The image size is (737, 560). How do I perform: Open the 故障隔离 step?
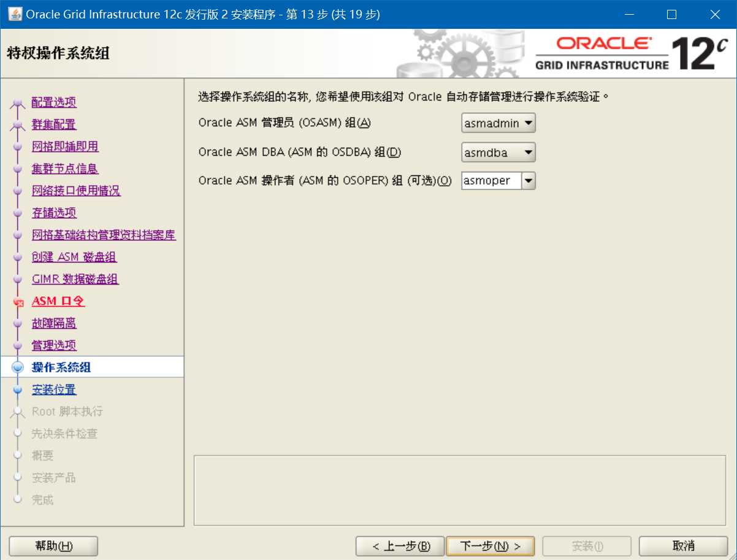tap(54, 323)
